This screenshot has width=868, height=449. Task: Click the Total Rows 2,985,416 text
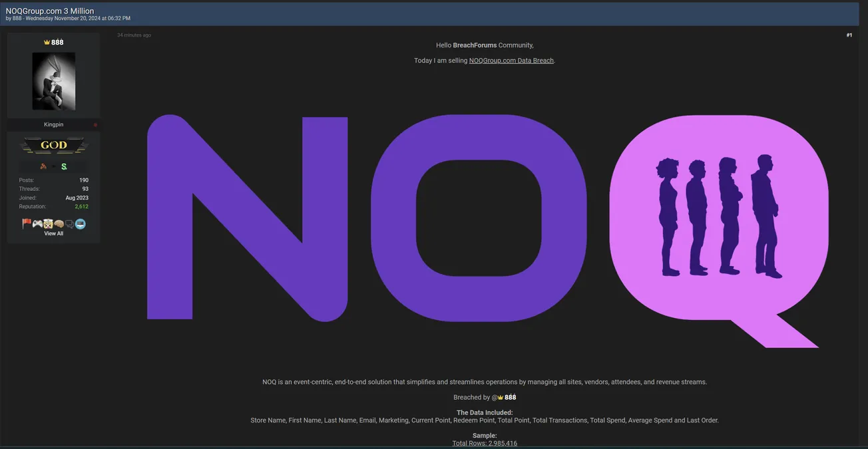(485, 443)
